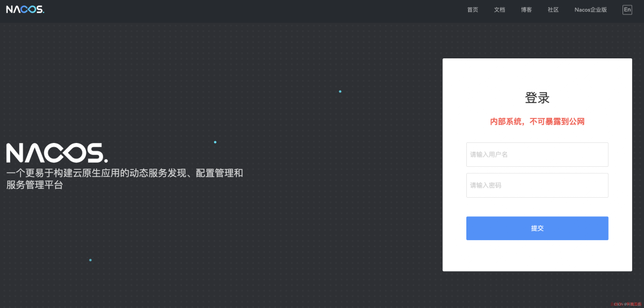Click the large NACOS logo on the left
The height and width of the screenshot is (308, 644).
pyautogui.click(x=57, y=153)
